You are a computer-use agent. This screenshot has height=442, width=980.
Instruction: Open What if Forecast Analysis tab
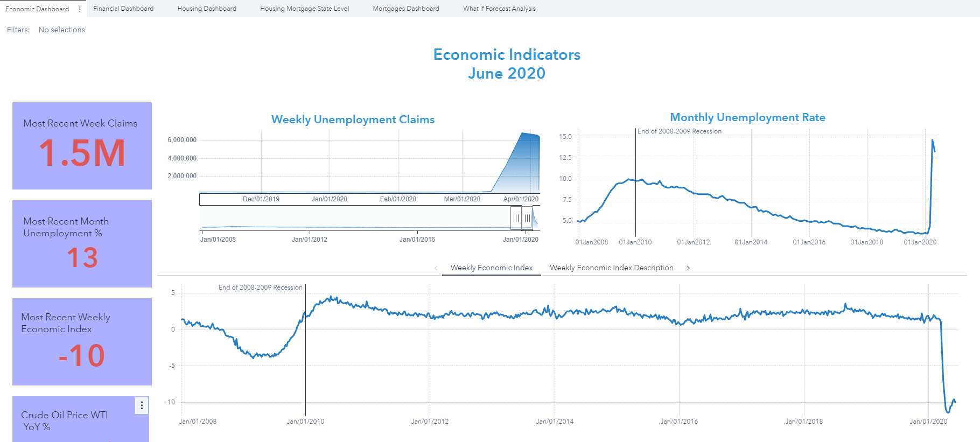[x=499, y=9]
